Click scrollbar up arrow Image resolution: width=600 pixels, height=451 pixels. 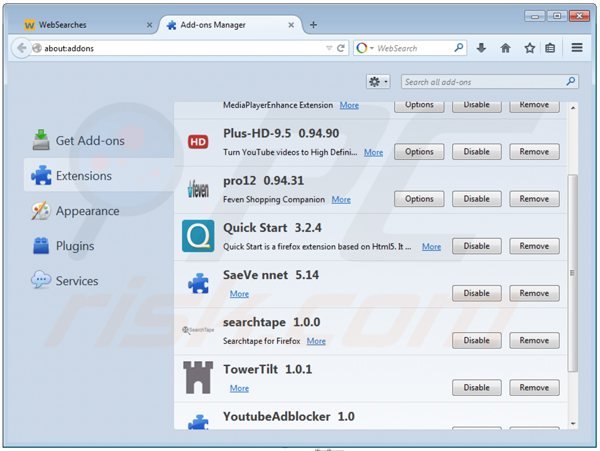[x=573, y=108]
